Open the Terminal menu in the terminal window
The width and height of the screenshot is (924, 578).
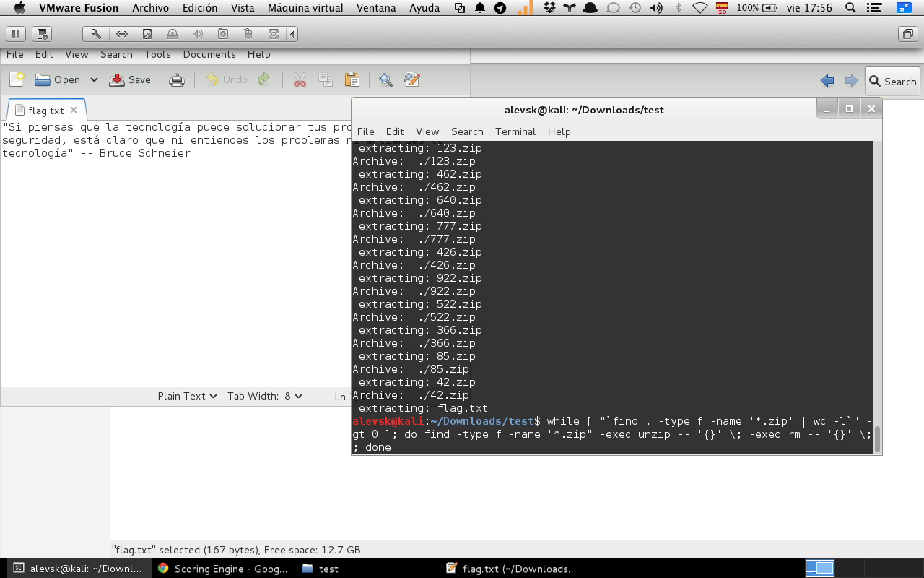[515, 131]
